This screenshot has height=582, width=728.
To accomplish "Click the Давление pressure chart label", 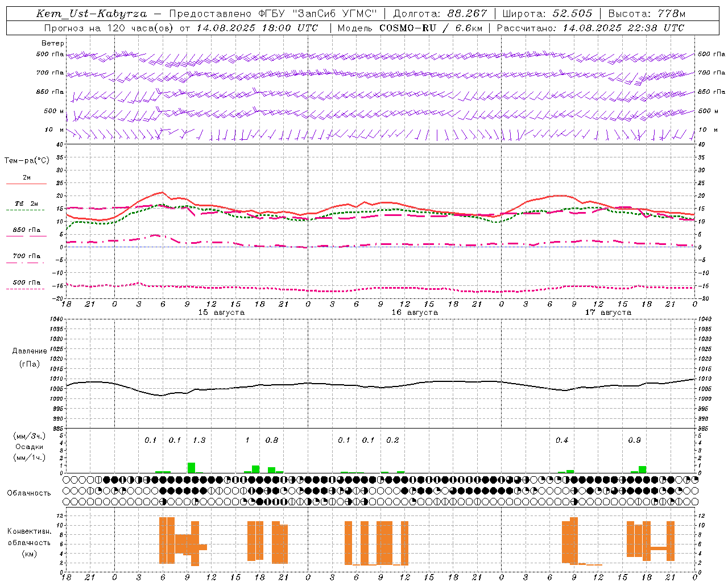I will tap(30, 351).
